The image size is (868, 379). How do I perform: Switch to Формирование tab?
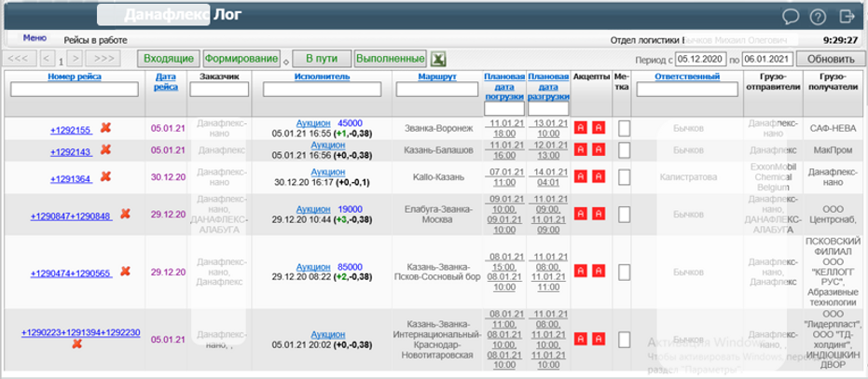[241, 59]
